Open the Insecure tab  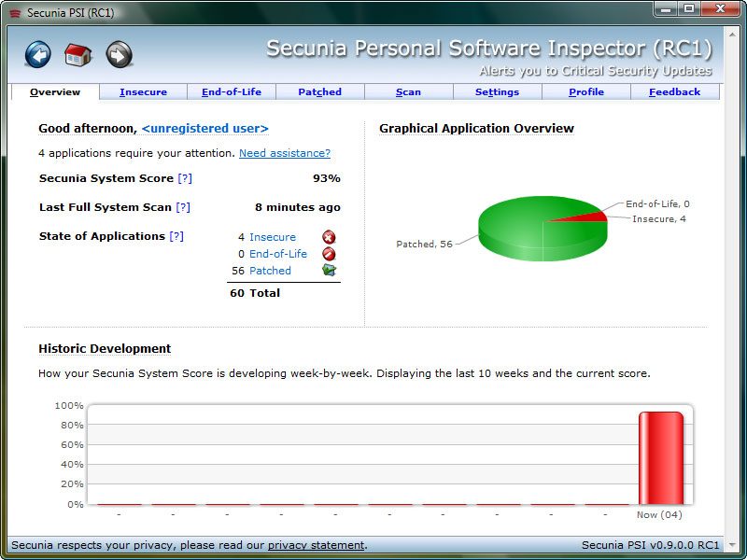coord(144,91)
